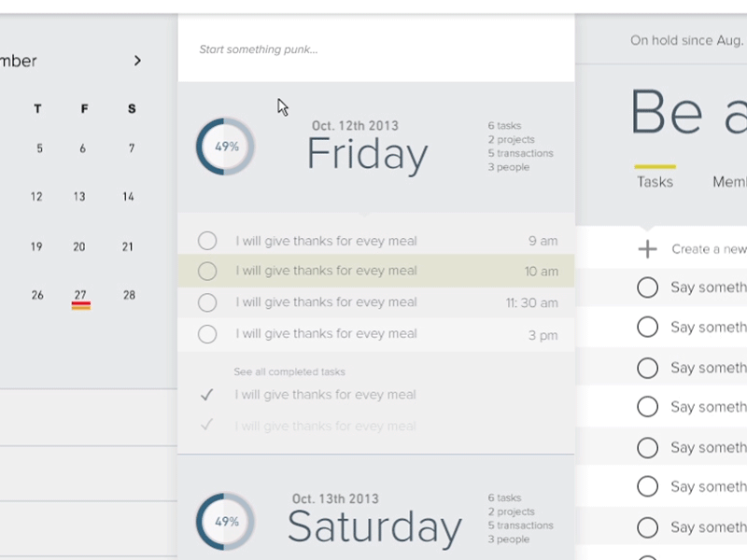The height and width of the screenshot is (560, 747).
Task: Click the On hold since Aug link
Action: tap(688, 40)
